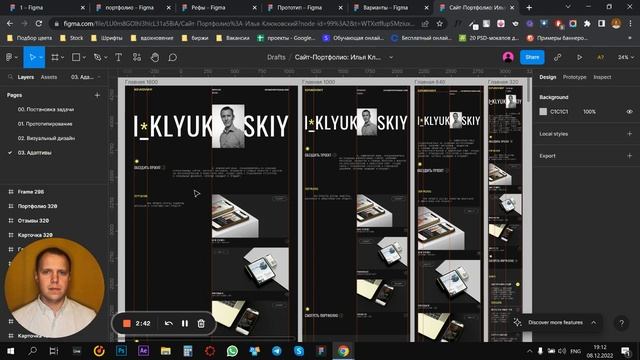
Task: Switch to the Рефы - Figma browser tab
Action: pos(218,7)
